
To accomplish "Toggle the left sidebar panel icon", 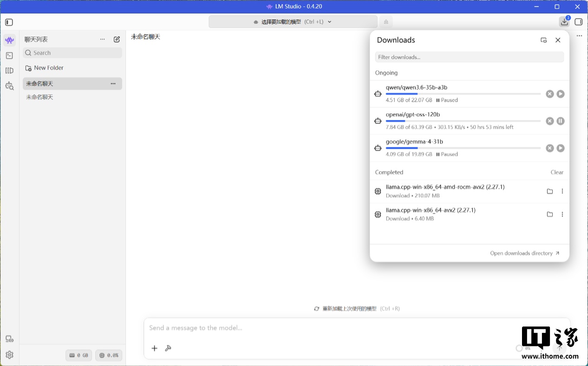I will [x=9, y=22].
